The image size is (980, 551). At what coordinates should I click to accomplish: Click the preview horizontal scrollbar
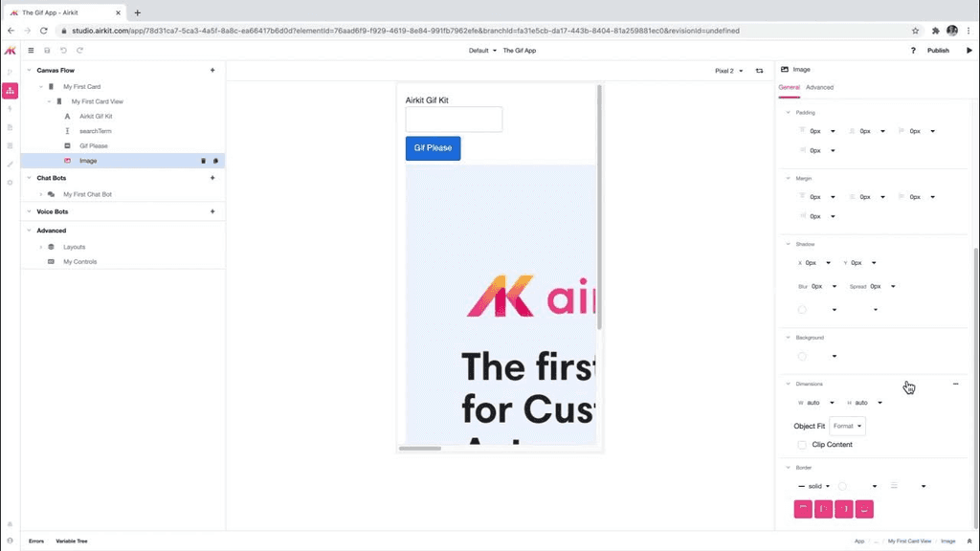tap(420, 448)
